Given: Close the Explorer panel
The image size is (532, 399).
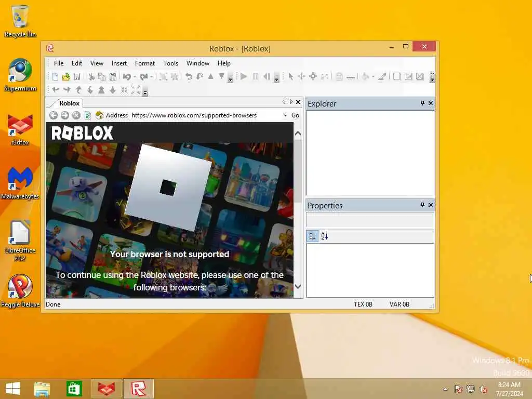Looking at the screenshot, I should [x=431, y=103].
